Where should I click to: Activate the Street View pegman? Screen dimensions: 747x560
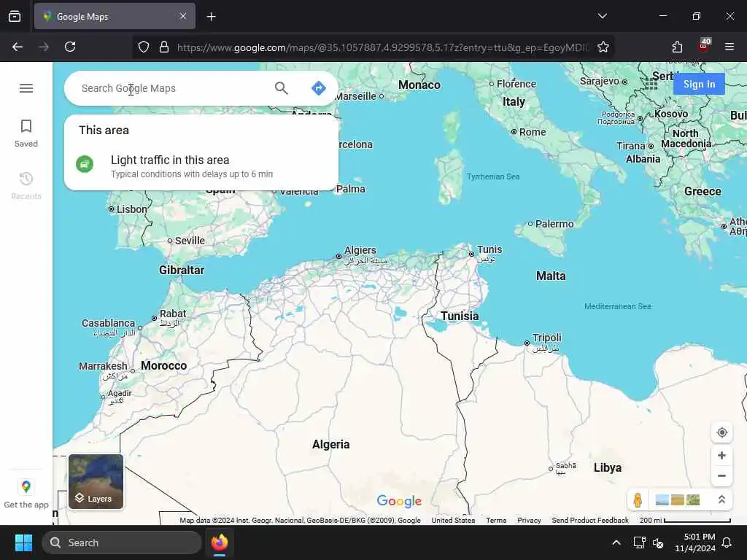pyautogui.click(x=638, y=500)
